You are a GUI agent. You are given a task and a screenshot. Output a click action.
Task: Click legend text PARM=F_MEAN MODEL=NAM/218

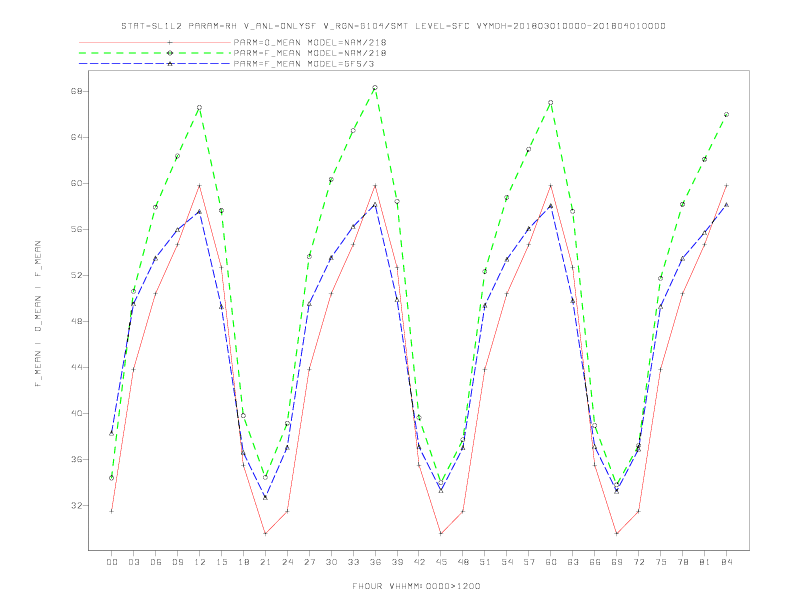[x=310, y=53]
